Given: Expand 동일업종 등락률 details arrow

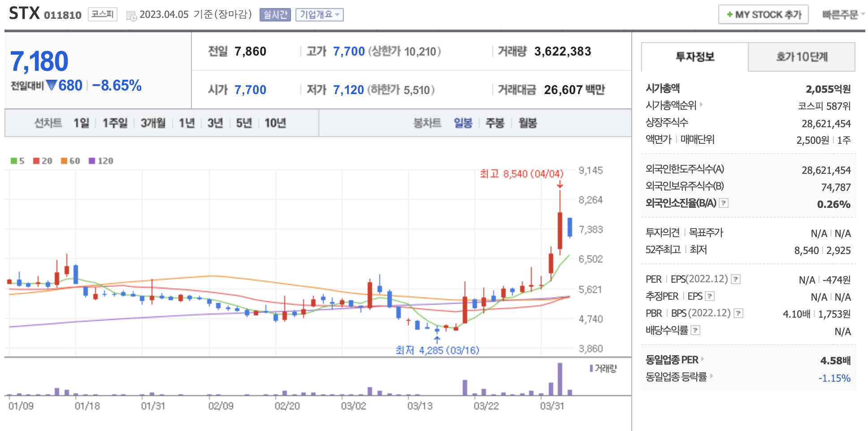Looking at the screenshot, I should [711, 376].
